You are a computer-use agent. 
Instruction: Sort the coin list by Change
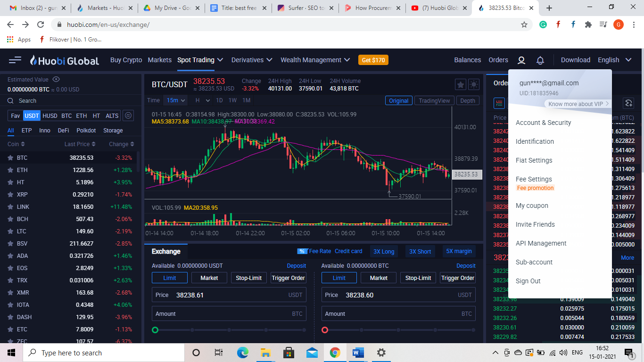point(122,144)
